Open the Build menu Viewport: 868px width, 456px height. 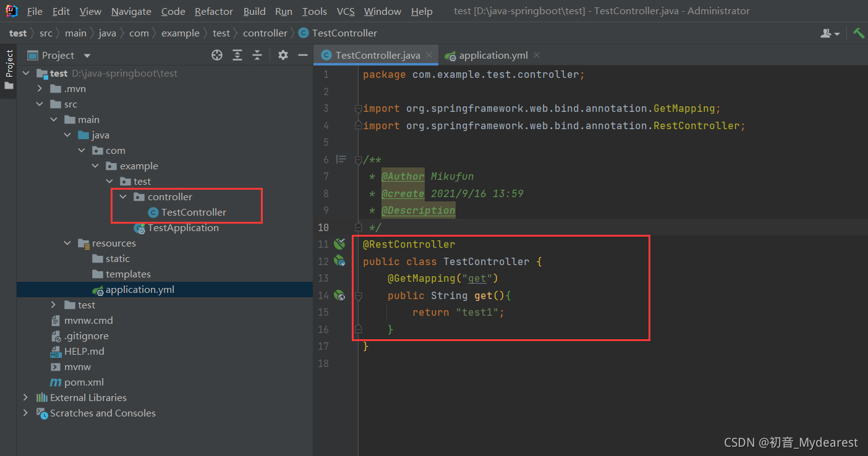coord(255,11)
